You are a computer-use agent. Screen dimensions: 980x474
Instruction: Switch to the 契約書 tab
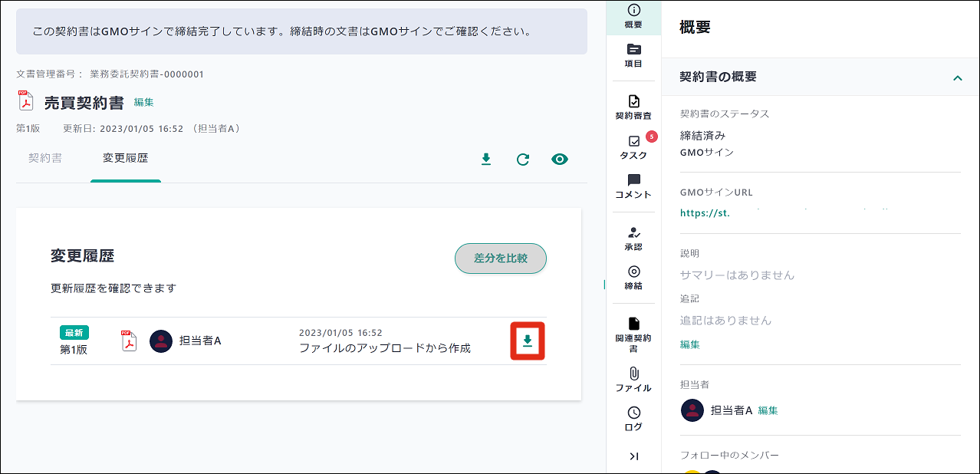tap(45, 159)
